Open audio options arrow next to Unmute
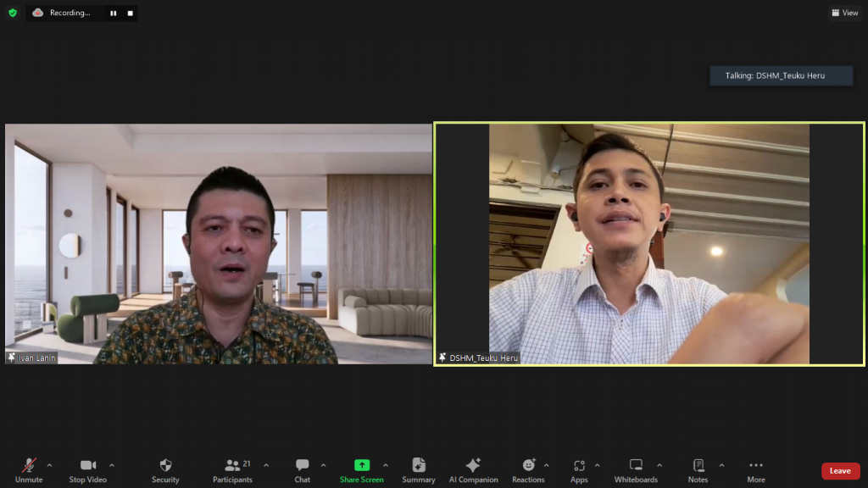 (49, 465)
